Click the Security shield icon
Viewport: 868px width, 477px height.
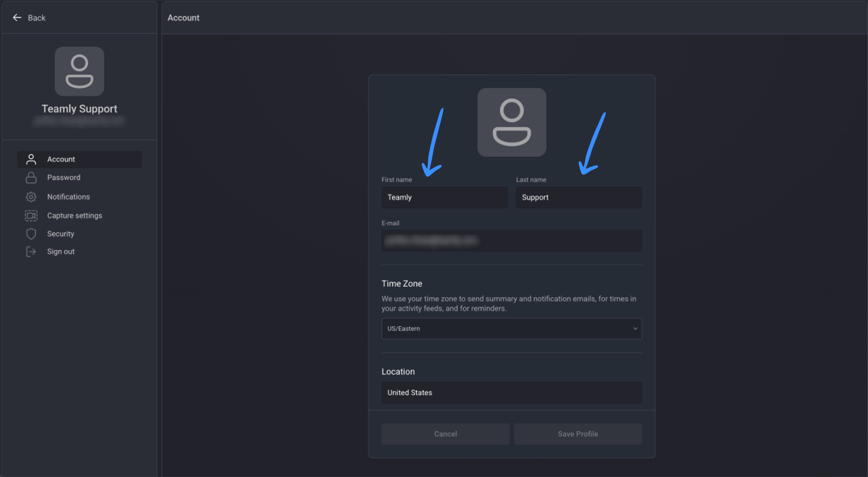[x=31, y=234]
